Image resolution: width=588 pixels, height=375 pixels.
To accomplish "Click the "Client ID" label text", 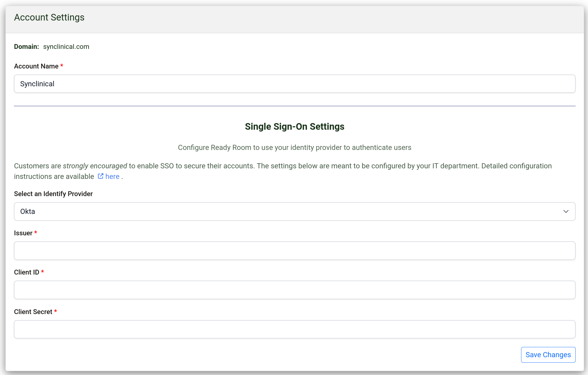I will tap(27, 272).
